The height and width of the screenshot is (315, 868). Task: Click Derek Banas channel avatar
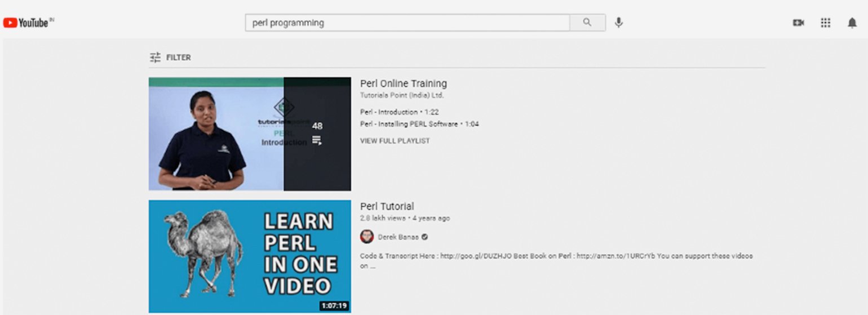(367, 237)
